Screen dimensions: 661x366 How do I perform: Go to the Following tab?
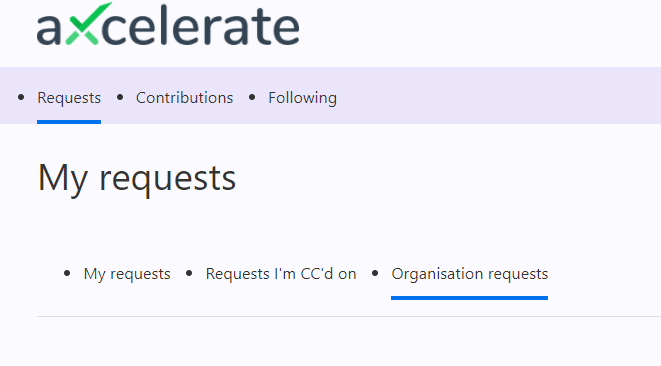click(302, 98)
